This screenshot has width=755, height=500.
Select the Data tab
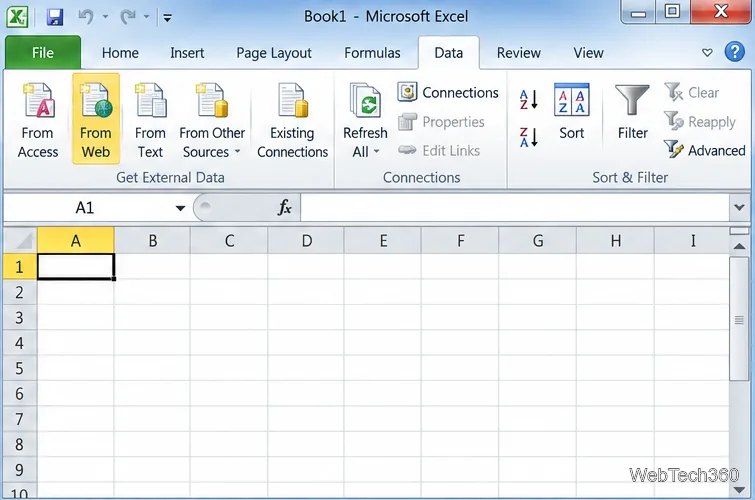449,53
